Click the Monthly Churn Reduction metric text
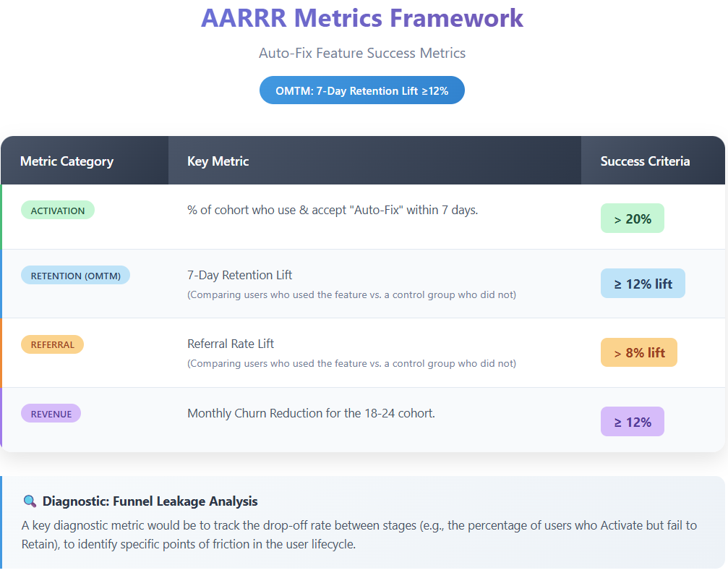 pyautogui.click(x=311, y=413)
